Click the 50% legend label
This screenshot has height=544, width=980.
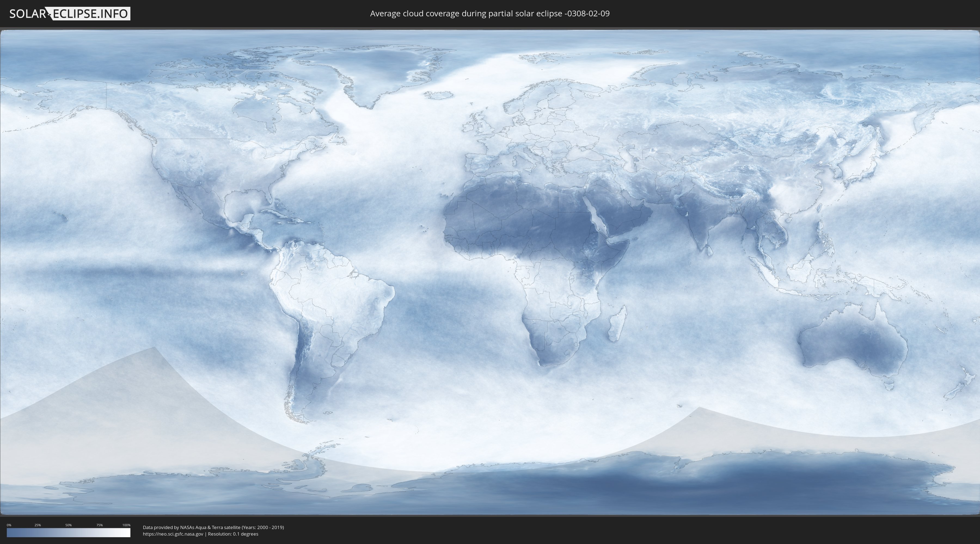click(x=69, y=525)
